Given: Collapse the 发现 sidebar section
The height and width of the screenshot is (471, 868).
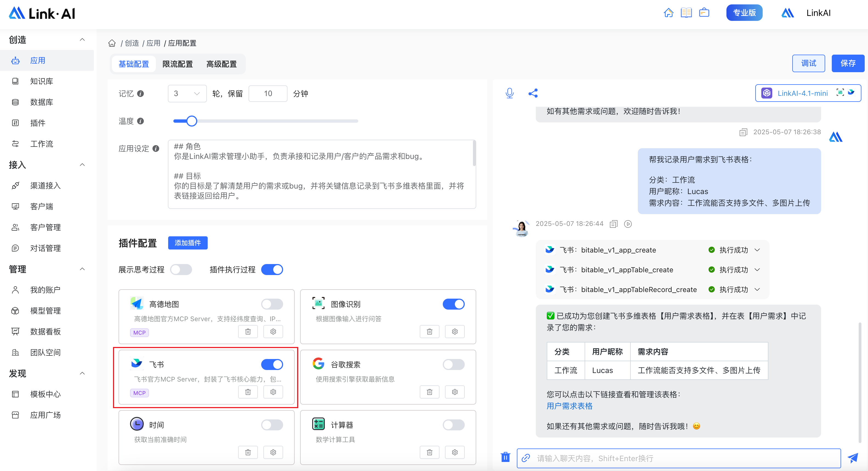Looking at the screenshot, I should pos(82,373).
